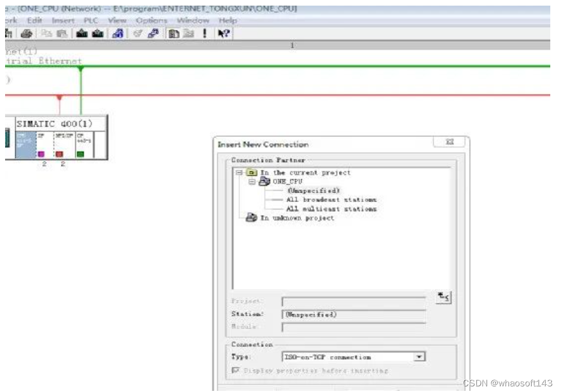This screenshot has height=392, width=561.
Task: Close the Insert New Connection dialog
Action: tap(449, 141)
